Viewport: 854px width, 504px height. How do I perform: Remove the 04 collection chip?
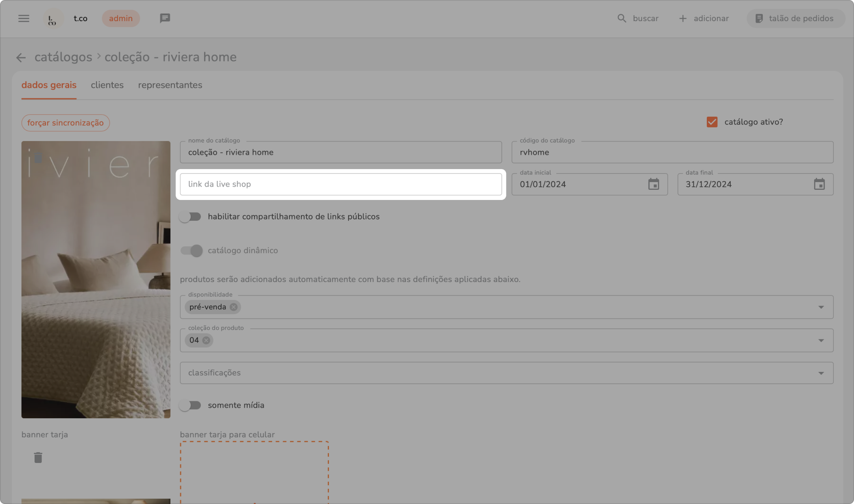pyautogui.click(x=206, y=340)
